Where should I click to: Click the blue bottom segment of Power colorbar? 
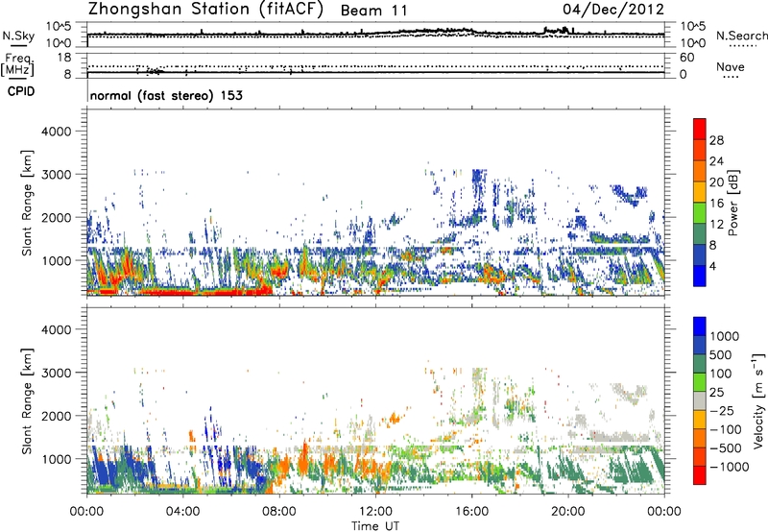click(700, 276)
